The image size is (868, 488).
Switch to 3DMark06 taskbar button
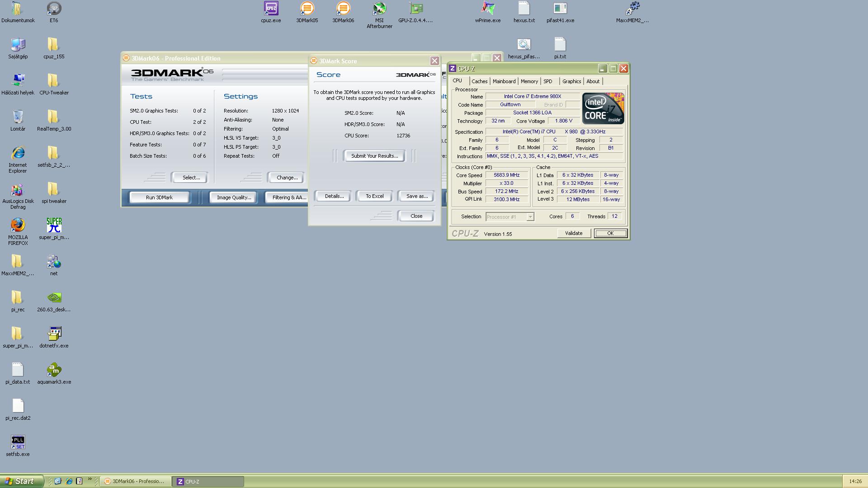pyautogui.click(x=136, y=482)
